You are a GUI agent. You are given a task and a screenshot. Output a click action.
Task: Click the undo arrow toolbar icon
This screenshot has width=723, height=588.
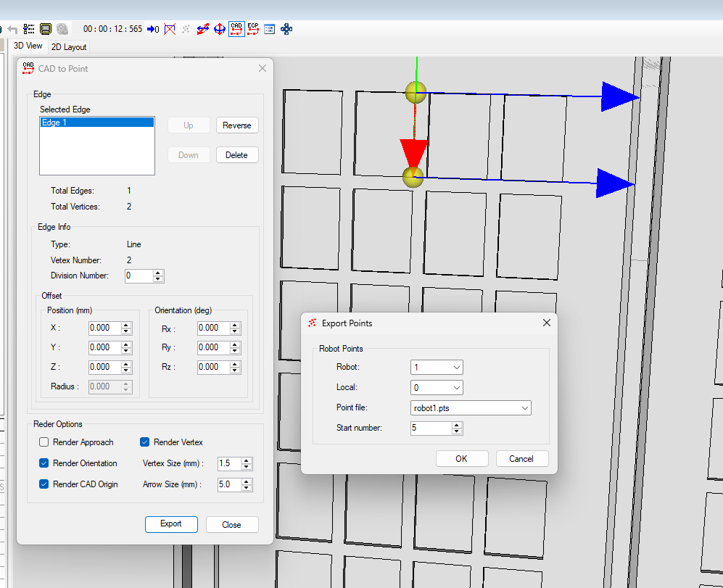(x=13, y=30)
